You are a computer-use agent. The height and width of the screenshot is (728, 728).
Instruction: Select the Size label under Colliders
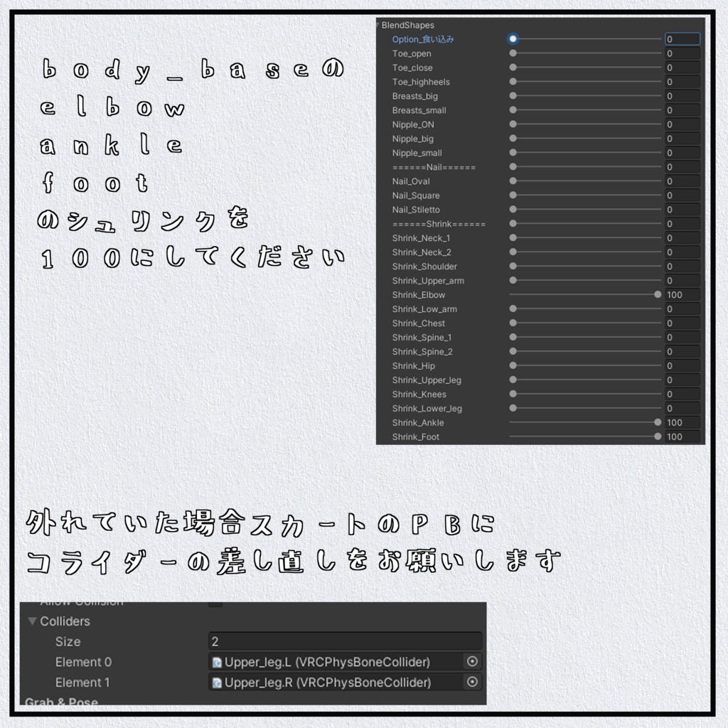(x=68, y=641)
